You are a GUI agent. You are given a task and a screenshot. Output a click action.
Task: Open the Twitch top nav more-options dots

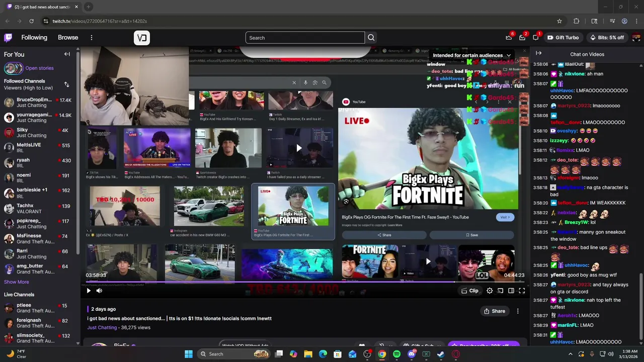(91, 38)
